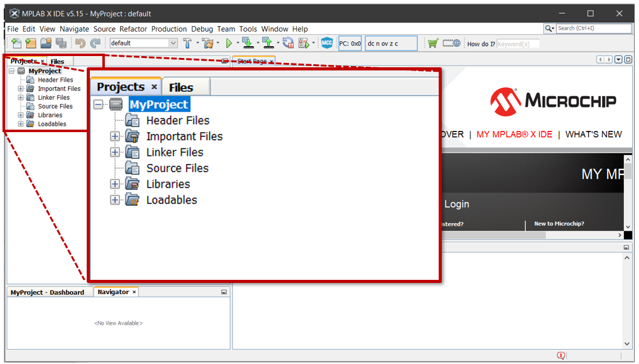Click the Search (Ctrl+I) input field
The width and height of the screenshot is (639, 364).
pos(593,28)
